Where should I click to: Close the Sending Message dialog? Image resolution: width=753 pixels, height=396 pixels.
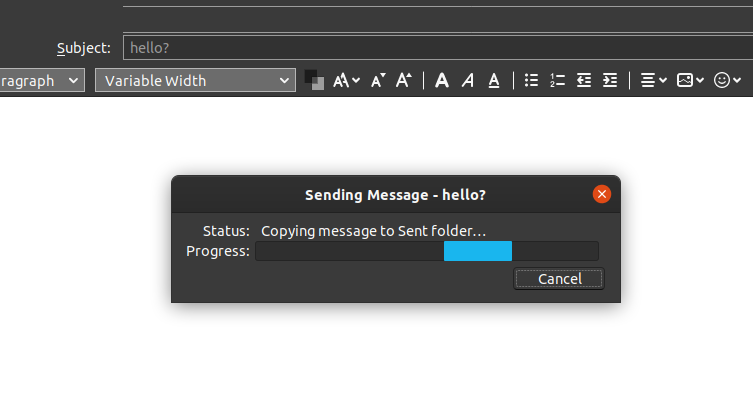[x=602, y=194]
